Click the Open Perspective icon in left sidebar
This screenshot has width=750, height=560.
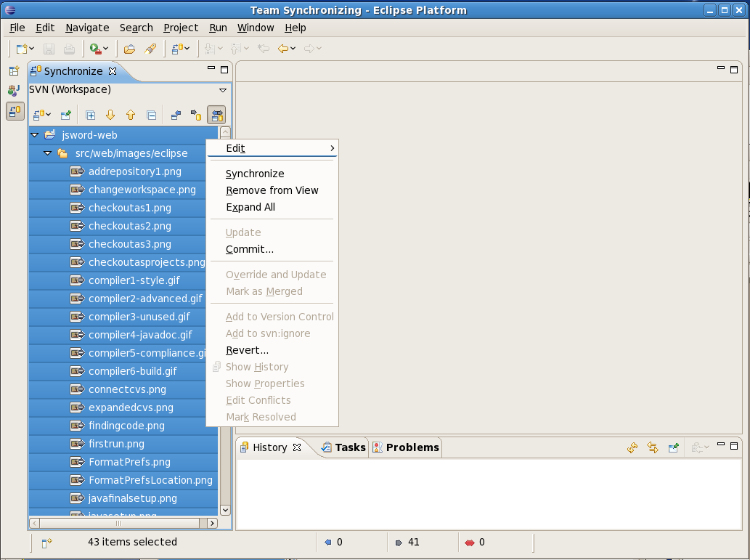tap(14, 71)
